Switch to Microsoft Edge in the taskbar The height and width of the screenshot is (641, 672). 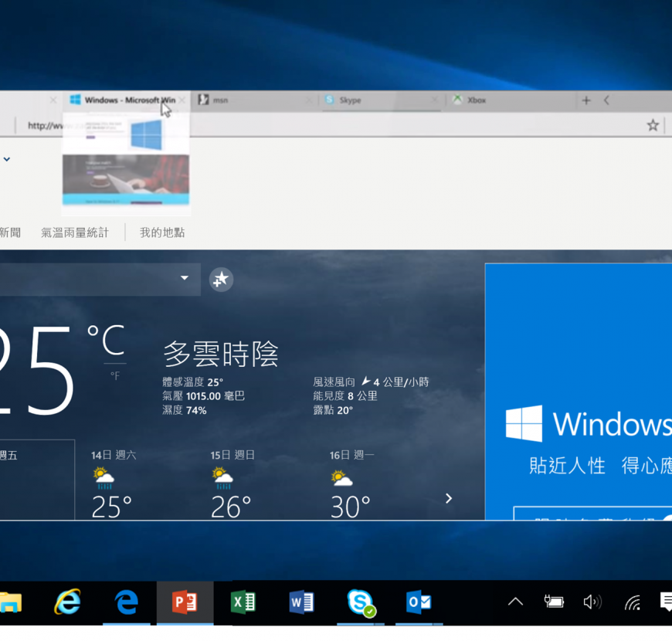tap(127, 602)
